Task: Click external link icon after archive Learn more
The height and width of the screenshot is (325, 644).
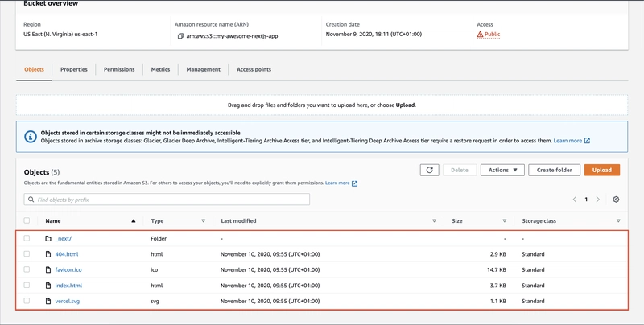Action: [588, 141]
